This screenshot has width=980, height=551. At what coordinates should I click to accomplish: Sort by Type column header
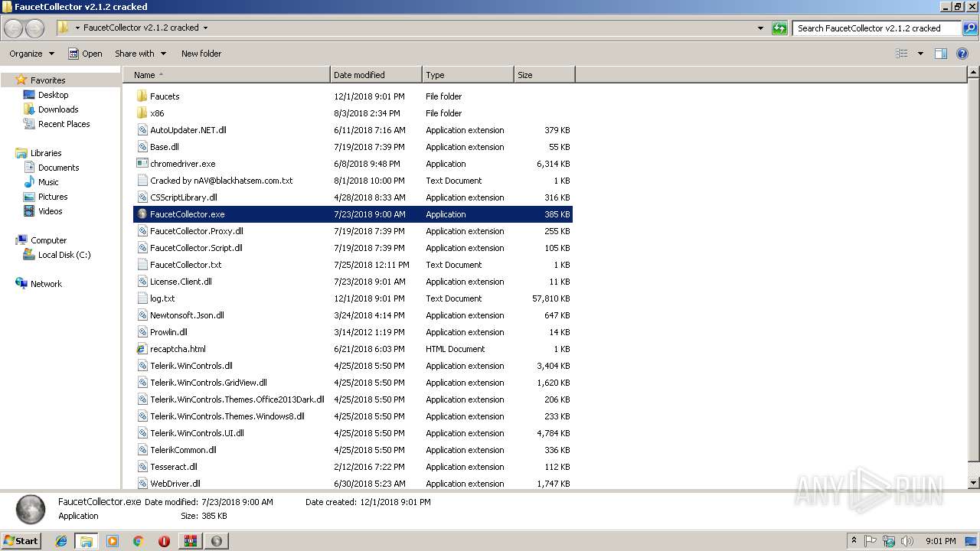tap(468, 75)
